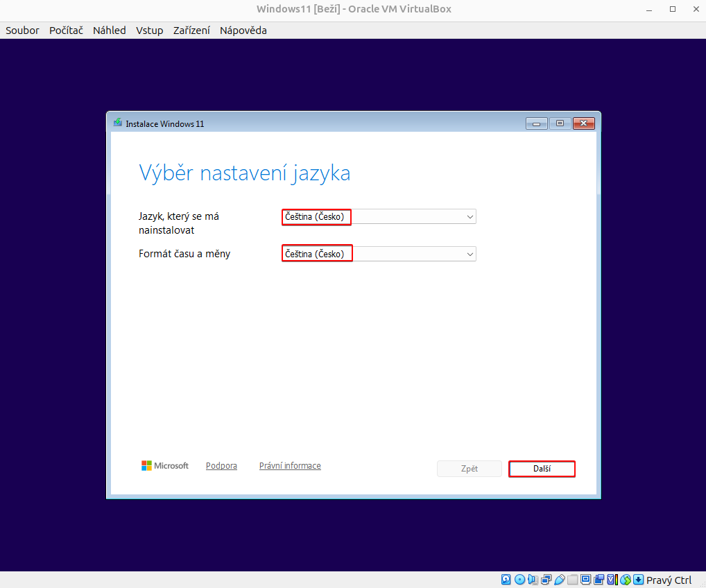Click the Další button
The height and width of the screenshot is (588, 706).
click(x=542, y=469)
